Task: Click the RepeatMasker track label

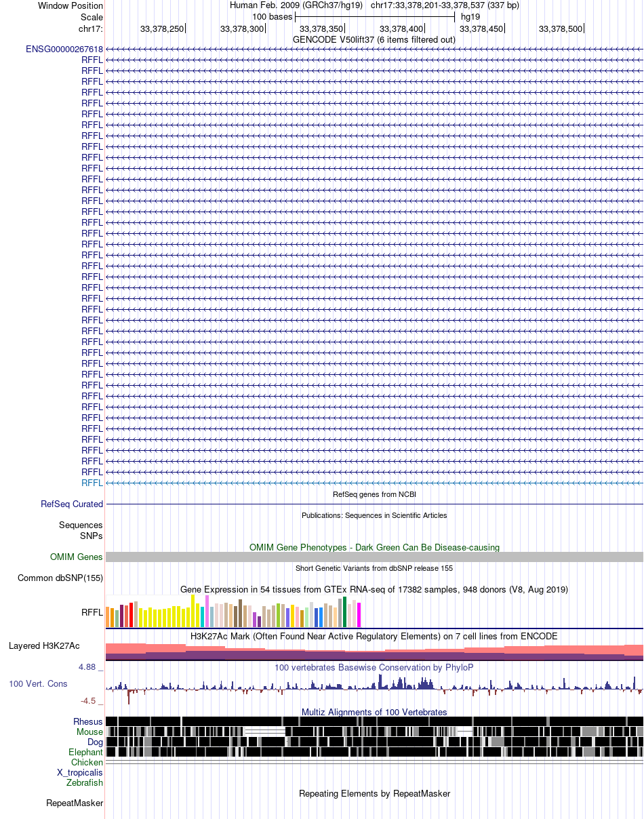Action: [x=75, y=803]
